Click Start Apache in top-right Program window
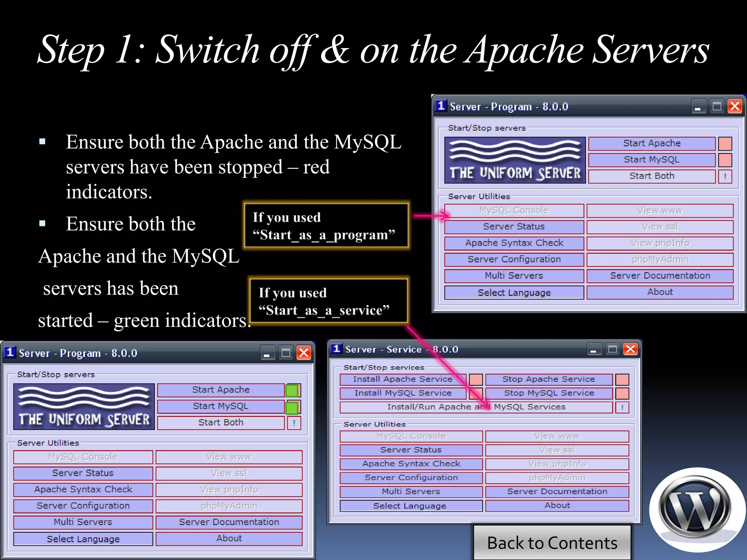 [651, 143]
